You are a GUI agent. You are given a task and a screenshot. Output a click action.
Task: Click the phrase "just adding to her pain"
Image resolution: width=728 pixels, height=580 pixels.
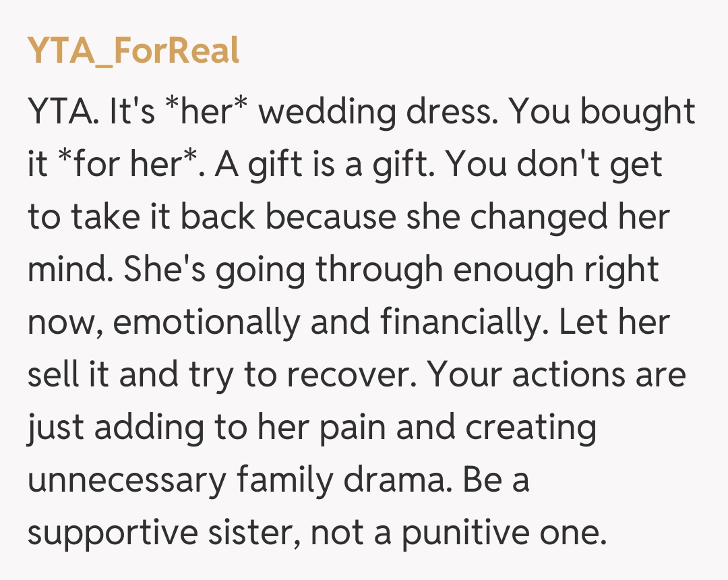pyautogui.click(x=204, y=427)
